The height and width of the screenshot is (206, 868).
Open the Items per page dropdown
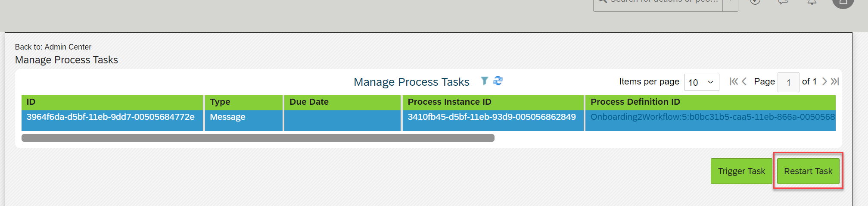702,82
